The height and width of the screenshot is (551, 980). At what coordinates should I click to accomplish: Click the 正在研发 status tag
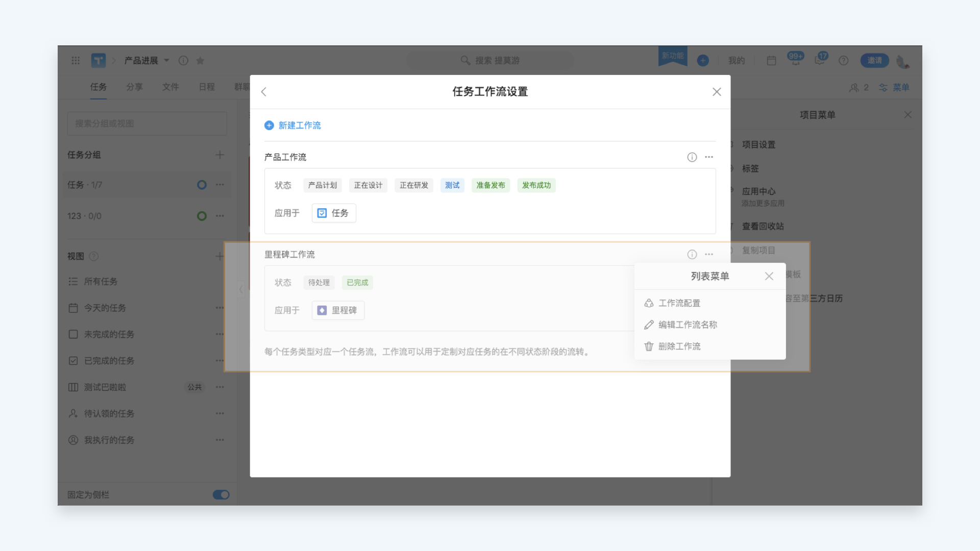pyautogui.click(x=414, y=185)
